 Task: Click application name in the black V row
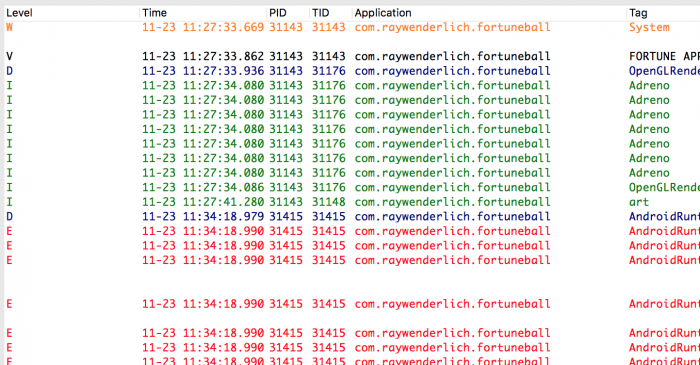coord(452,56)
